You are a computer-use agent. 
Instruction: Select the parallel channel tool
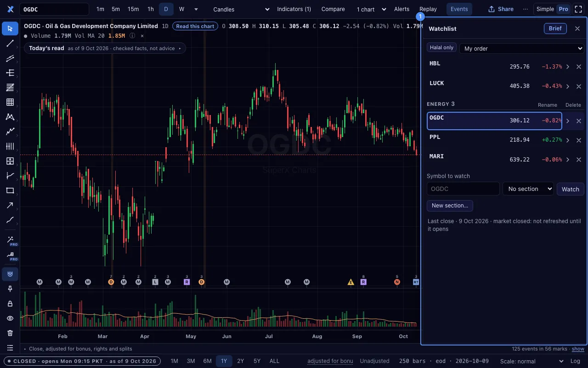point(10,58)
